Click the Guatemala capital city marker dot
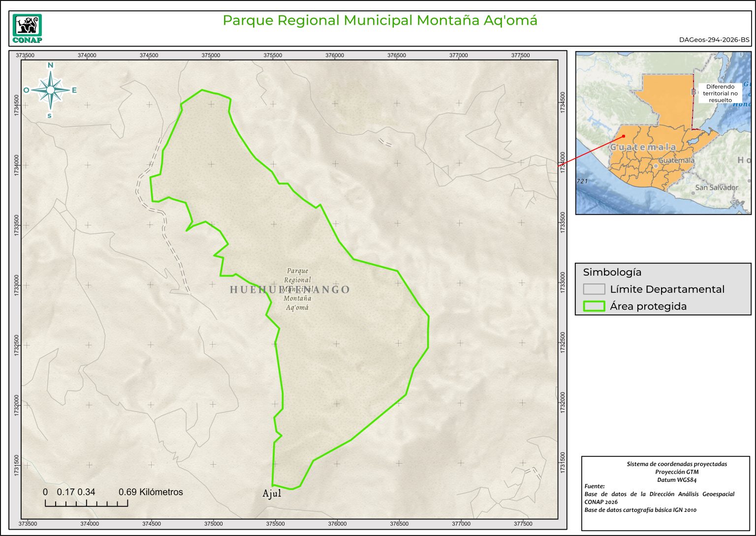 656,166
